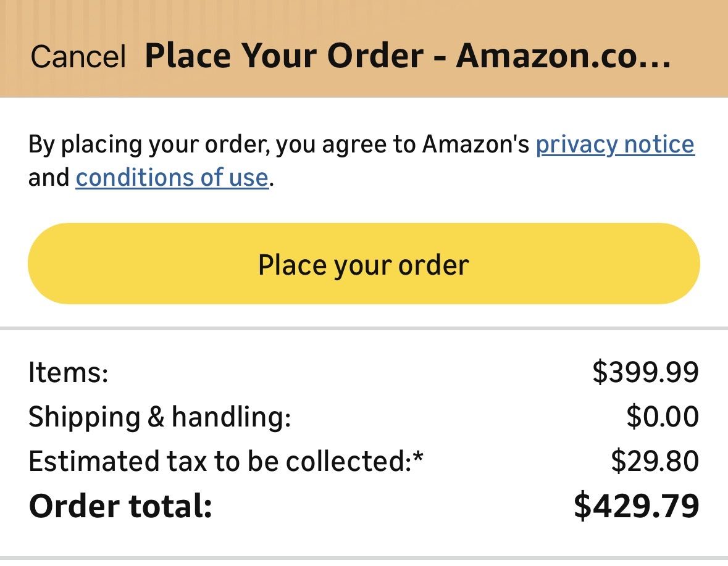Click the Place Your Order page title
This screenshot has width=728, height=566.
407,56
